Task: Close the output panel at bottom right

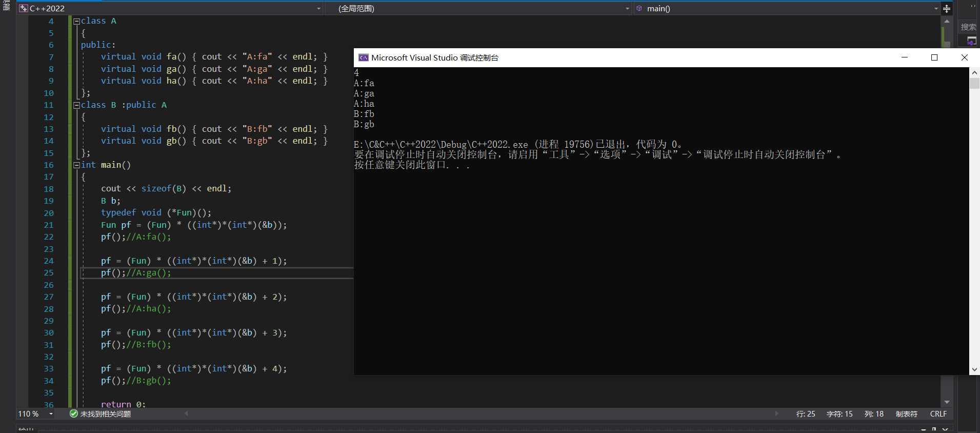Action: [x=945, y=429]
